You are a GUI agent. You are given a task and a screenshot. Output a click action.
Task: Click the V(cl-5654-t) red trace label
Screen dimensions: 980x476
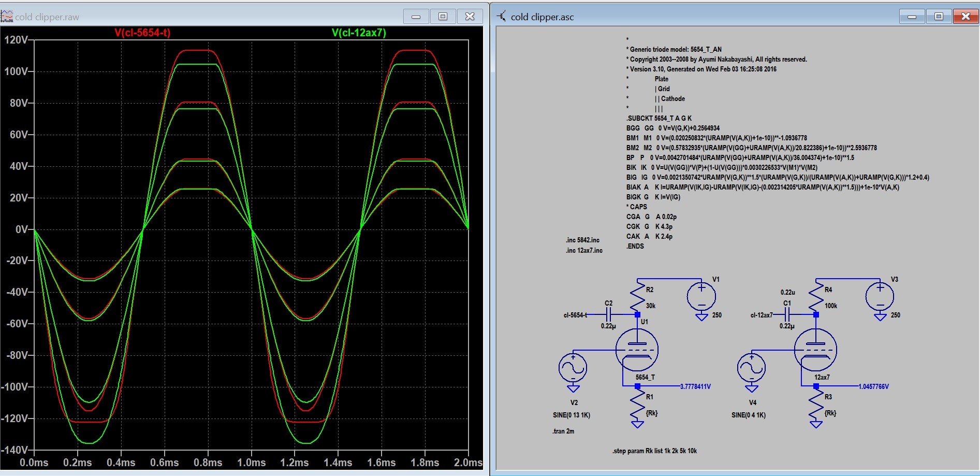pyautogui.click(x=142, y=33)
